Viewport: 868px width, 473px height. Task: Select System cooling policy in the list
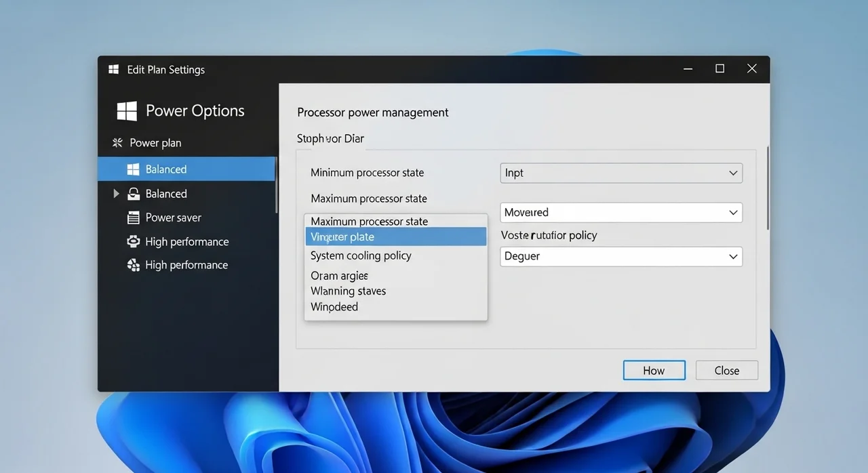coord(361,256)
